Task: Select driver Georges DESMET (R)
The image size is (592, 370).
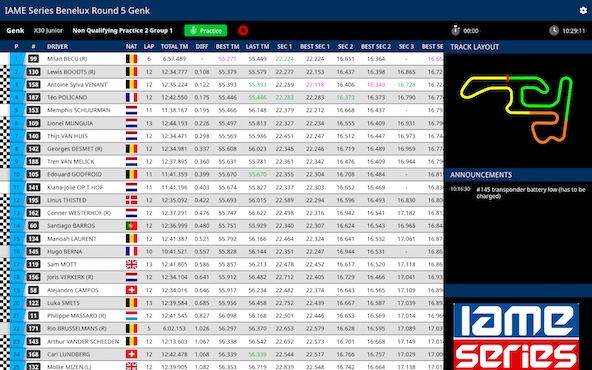Action: [x=74, y=149]
